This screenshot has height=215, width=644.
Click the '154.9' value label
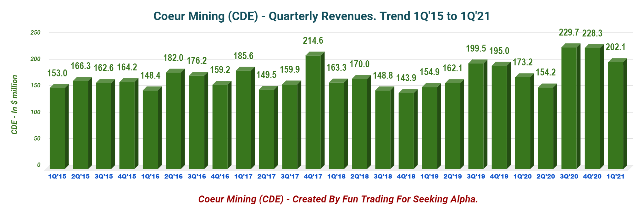coord(430,72)
